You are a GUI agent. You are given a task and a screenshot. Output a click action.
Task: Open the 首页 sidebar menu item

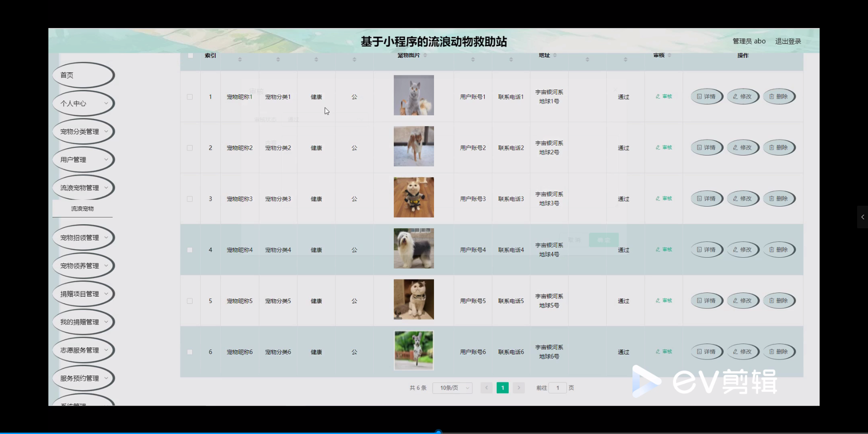(83, 75)
